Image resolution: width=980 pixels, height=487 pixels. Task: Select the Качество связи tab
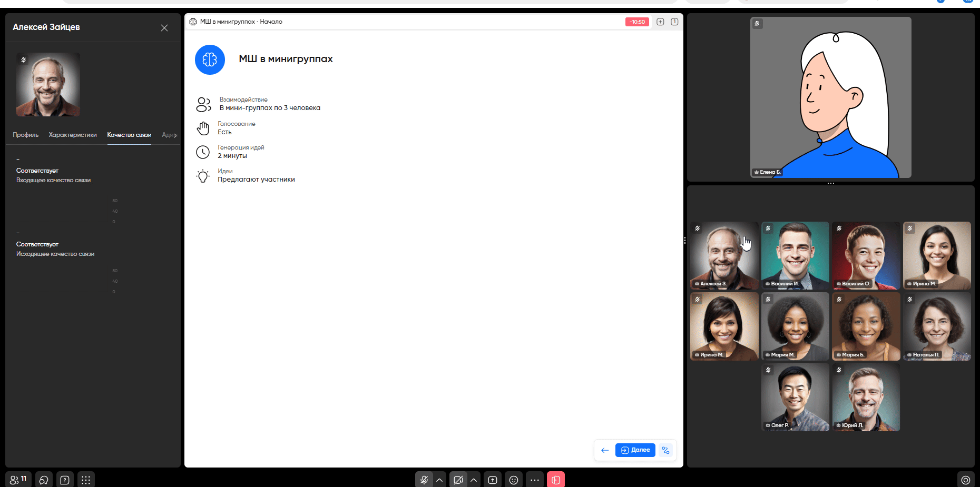[129, 135]
